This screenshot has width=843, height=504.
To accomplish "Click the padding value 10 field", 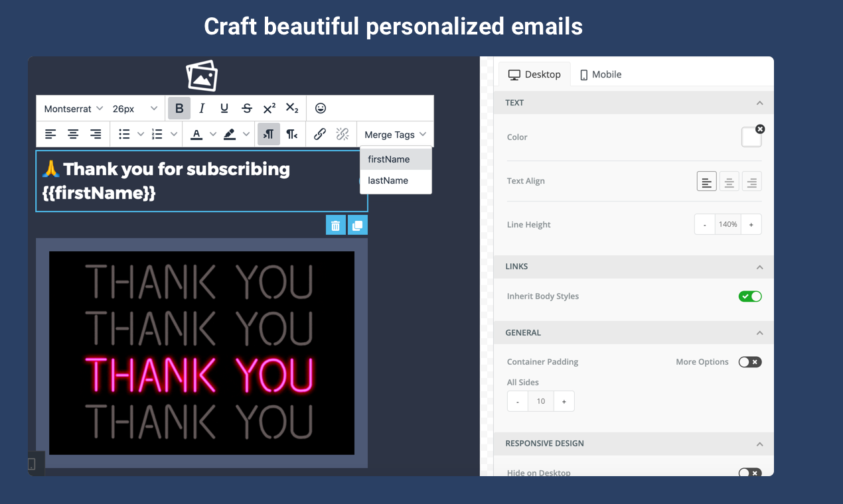I will point(541,401).
